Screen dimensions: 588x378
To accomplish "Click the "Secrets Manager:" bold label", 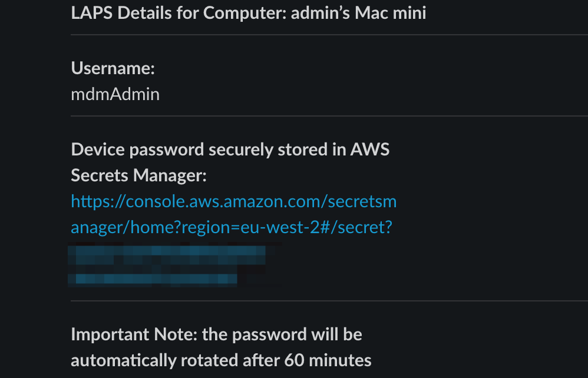I will (x=138, y=175).
